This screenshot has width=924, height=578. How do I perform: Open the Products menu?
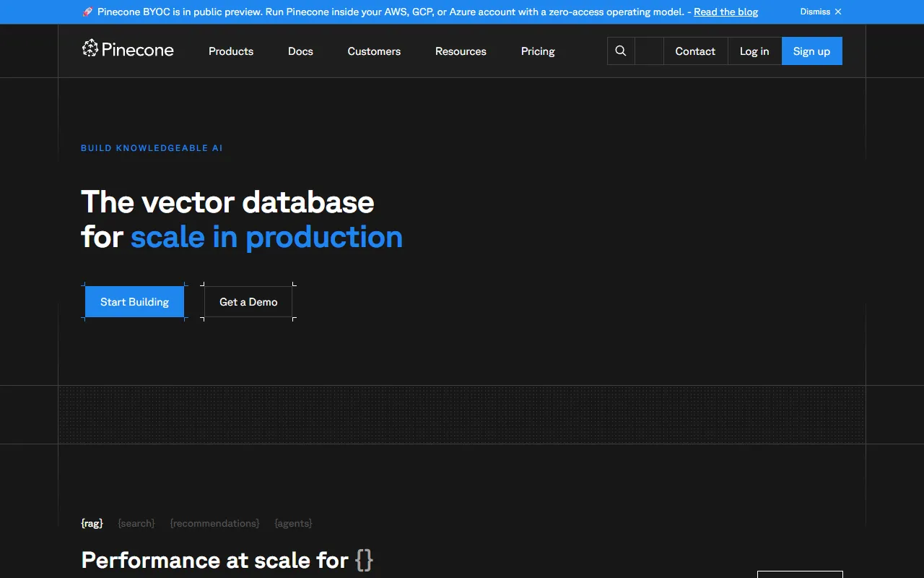coord(231,51)
